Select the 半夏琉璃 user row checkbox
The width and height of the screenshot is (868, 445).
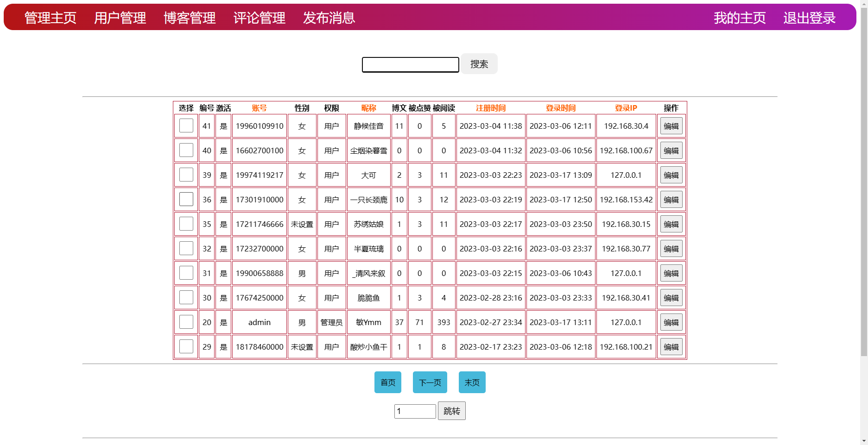click(186, 248)
